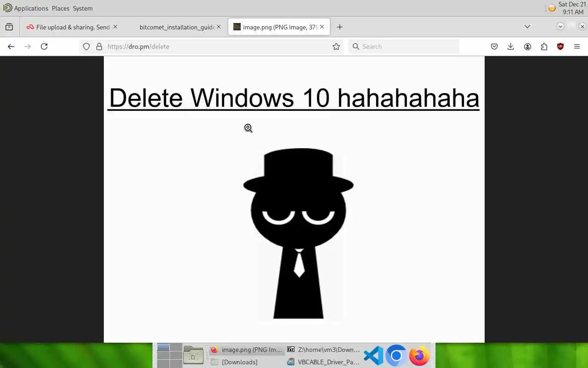Click the padlock site security icon
This screenshot has height=368, width=588.
tap(99, 46)
